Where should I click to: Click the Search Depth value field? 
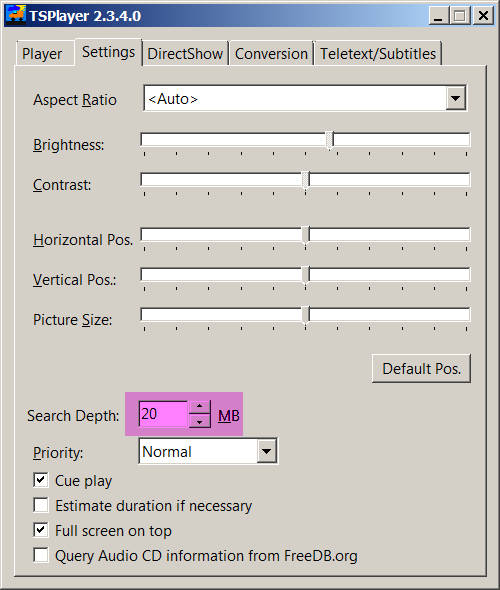[x=163, y=414]
